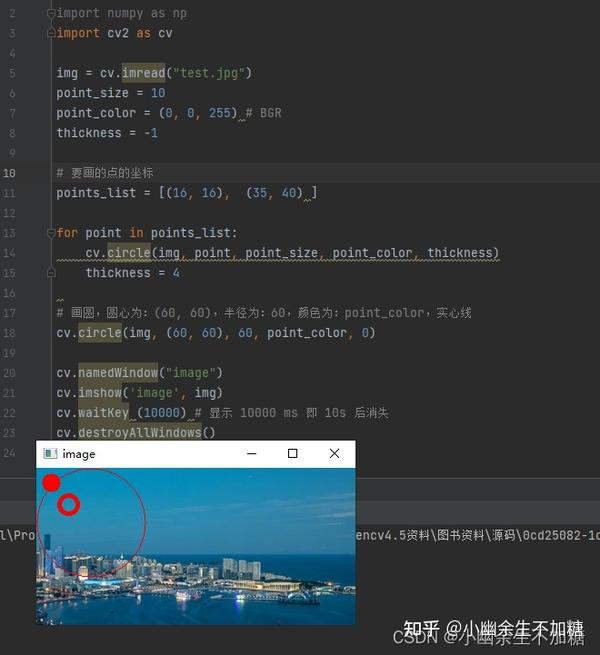
Task: Minimize the image preview window
Action: coord(252,454)
